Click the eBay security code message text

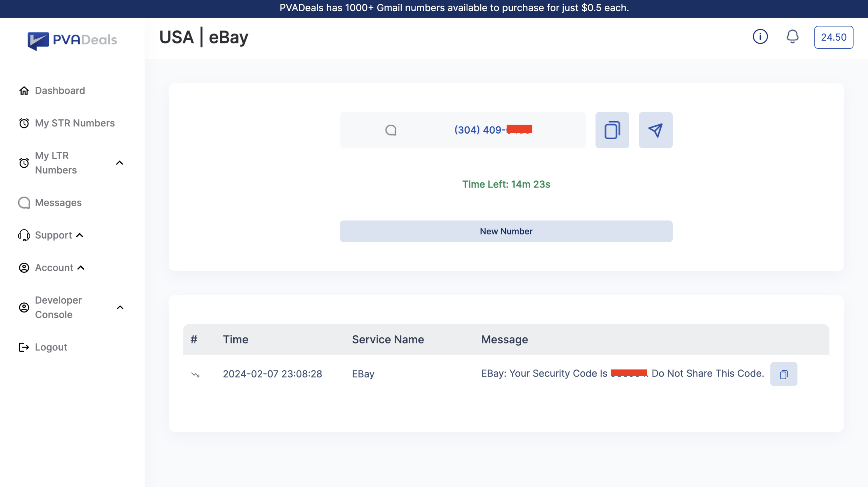tap(623, 373)
